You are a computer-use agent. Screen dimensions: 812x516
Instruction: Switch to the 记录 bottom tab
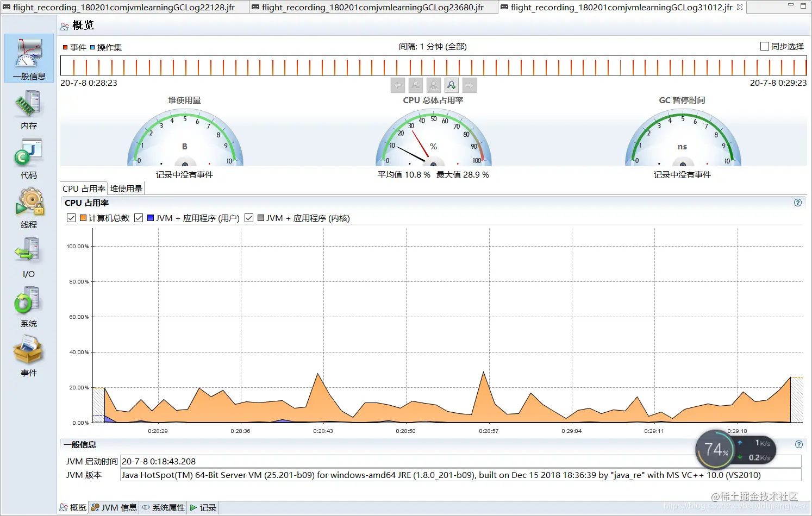tap(203, 507)
